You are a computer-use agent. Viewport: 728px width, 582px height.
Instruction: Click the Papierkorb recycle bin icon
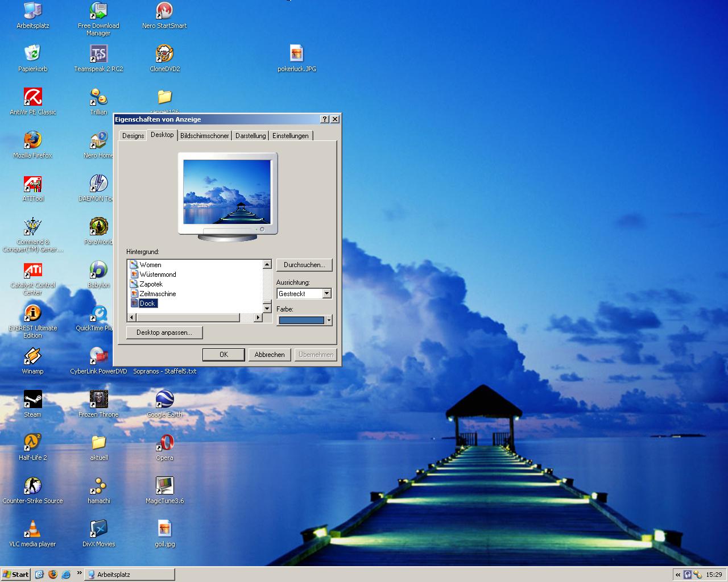32,54
